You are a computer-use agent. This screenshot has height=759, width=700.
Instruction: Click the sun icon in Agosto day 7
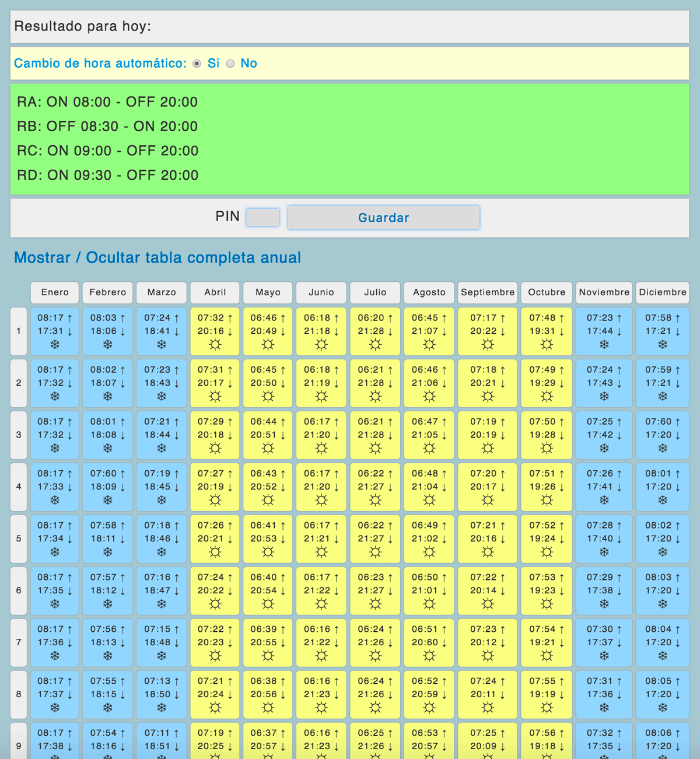(x=429, y=656)
